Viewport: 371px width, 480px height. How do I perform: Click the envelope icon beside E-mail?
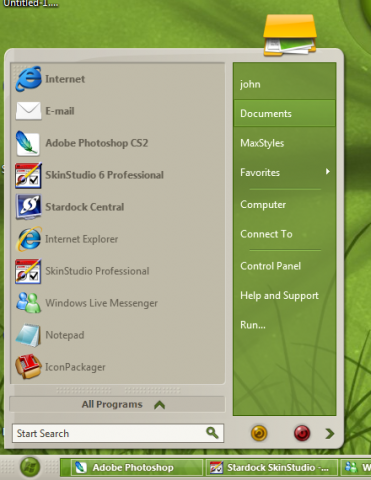click(28, 111)
